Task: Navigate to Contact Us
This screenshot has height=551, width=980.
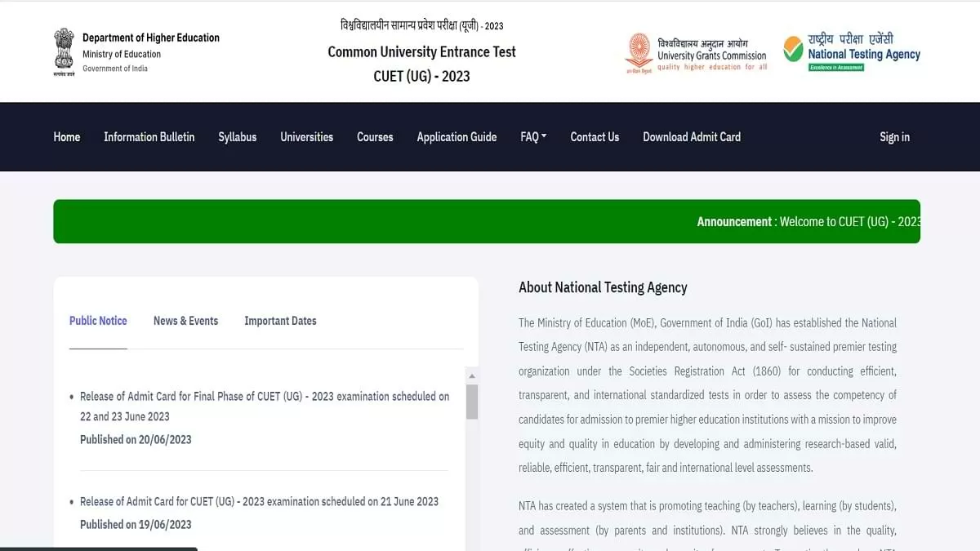Action: pos(595,137)
